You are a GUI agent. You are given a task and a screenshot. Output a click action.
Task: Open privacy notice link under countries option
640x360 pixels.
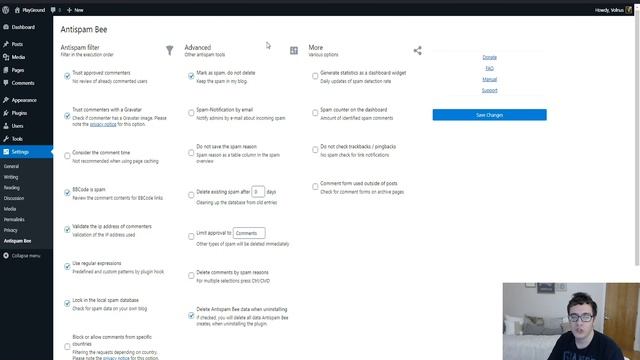(116, 358)
